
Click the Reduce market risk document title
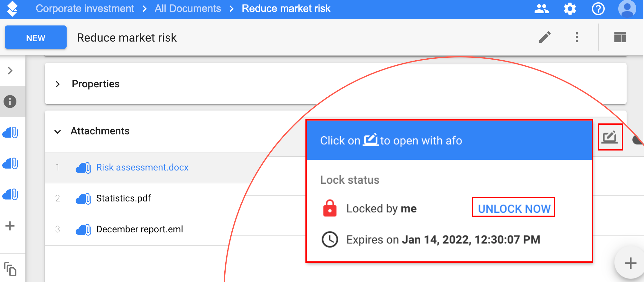[127, 37]
